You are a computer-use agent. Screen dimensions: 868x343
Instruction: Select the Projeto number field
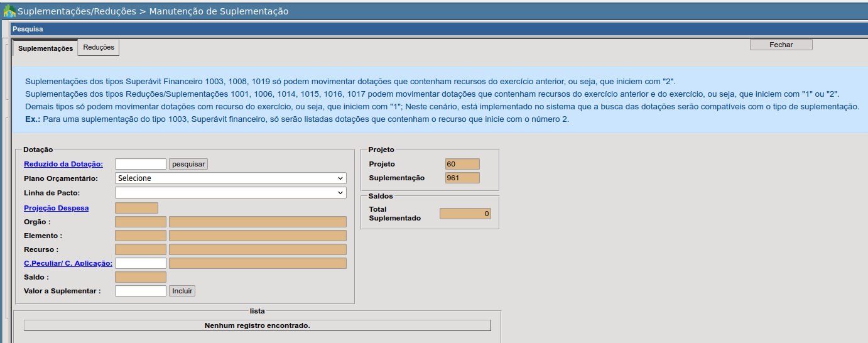click(x=462, y=164)
